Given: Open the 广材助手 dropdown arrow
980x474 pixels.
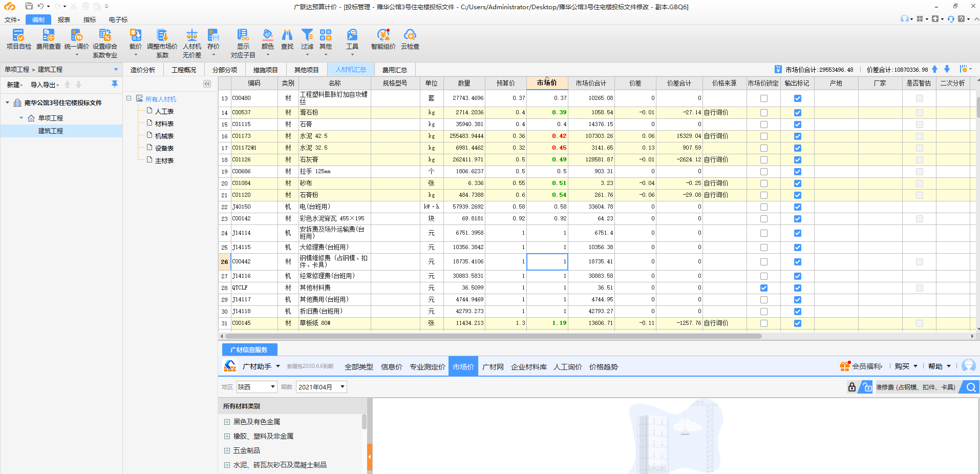Looking at the screenshot, I should [278, 366].
